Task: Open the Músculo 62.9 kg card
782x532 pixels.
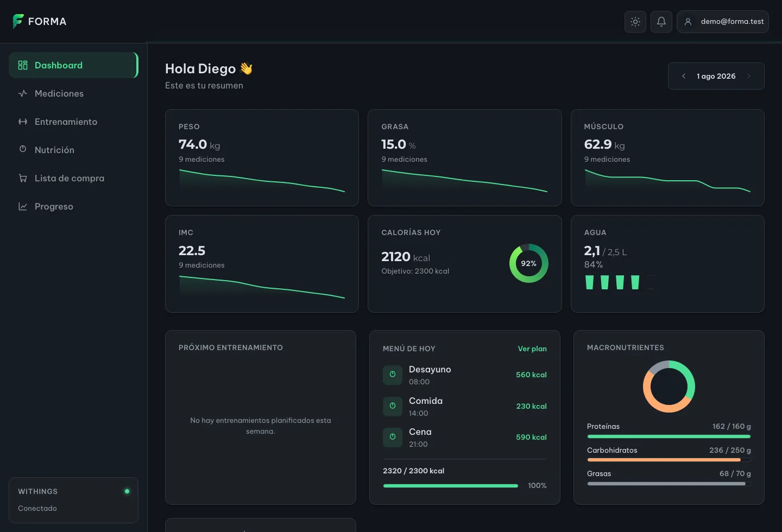Action: [x=667, y=157]
